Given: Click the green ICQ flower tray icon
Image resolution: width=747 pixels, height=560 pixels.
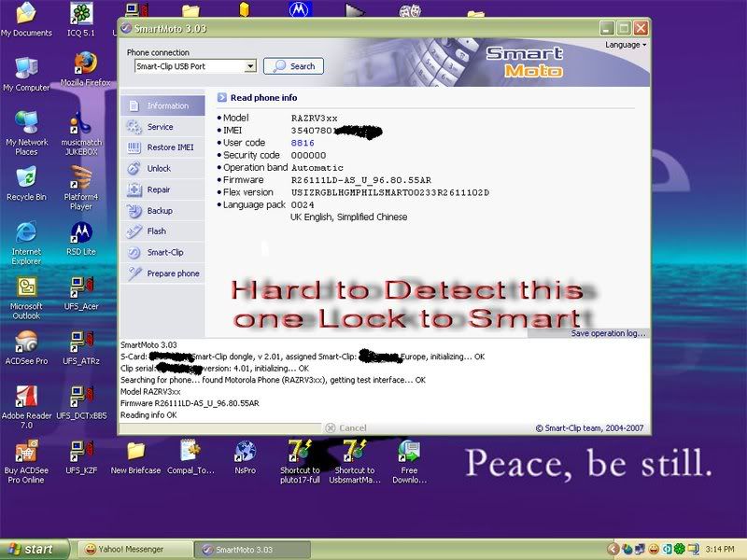Looking at the screenshot, I should [x=680, y=549].
